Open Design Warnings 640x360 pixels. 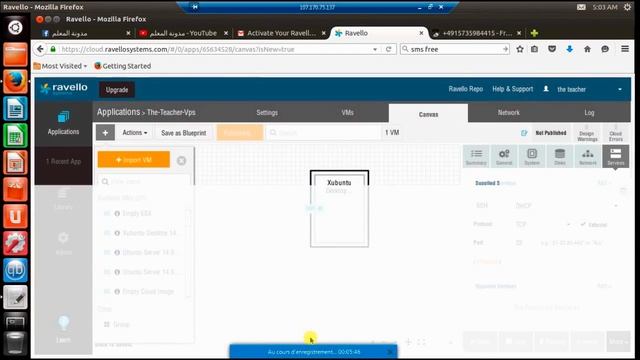tap(587, 133)
